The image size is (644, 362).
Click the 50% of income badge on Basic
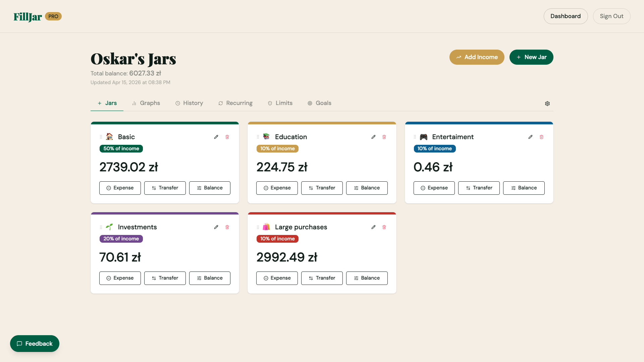(121, 148)
